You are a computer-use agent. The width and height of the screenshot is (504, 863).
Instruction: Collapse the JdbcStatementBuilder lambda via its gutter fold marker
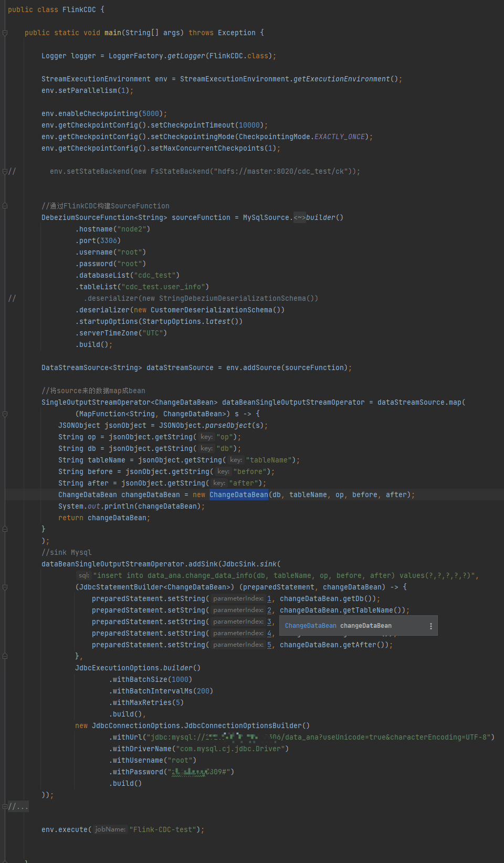(5, 587)
